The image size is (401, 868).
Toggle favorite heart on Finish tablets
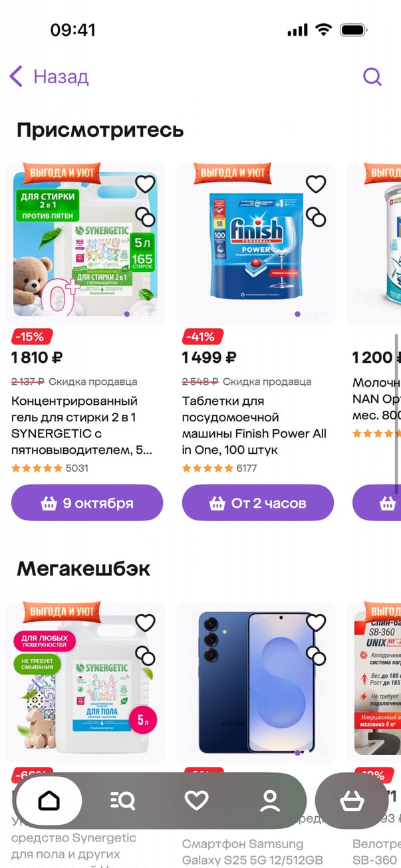point(316,183)
